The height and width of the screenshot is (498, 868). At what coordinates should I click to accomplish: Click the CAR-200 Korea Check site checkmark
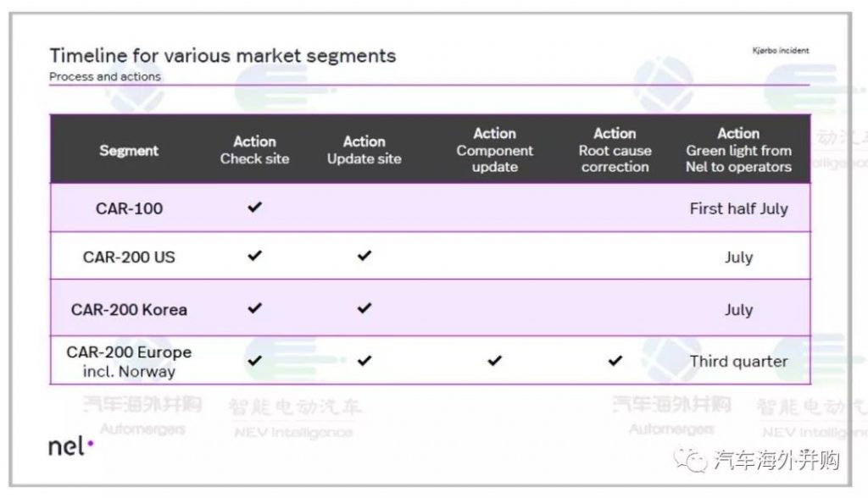point(254,308)
